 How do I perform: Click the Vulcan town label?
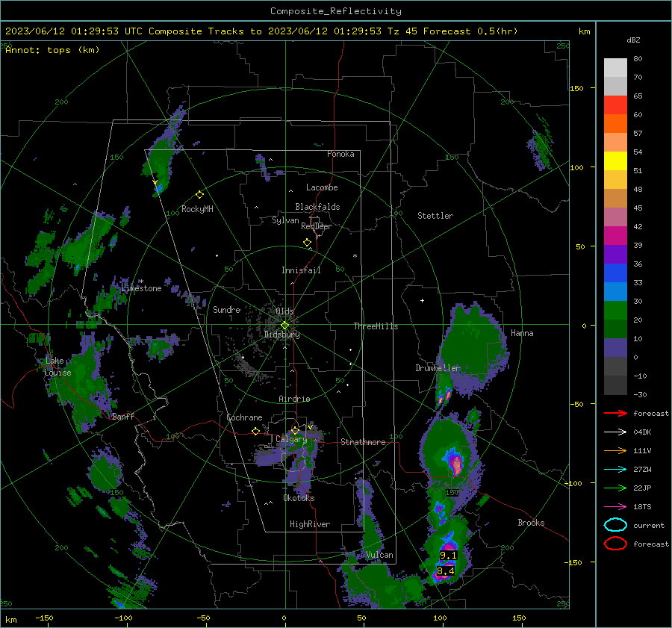pos(379,555)
